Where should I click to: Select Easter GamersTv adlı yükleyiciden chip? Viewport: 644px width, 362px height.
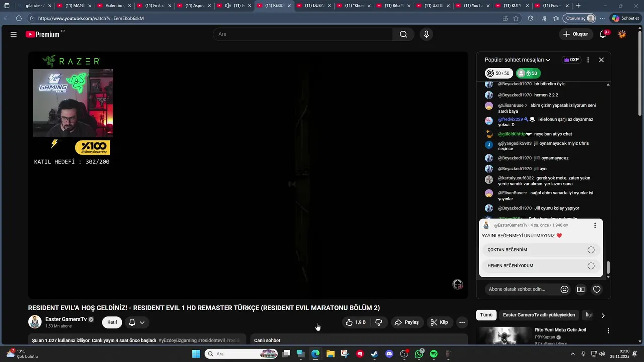coord(538,315)
